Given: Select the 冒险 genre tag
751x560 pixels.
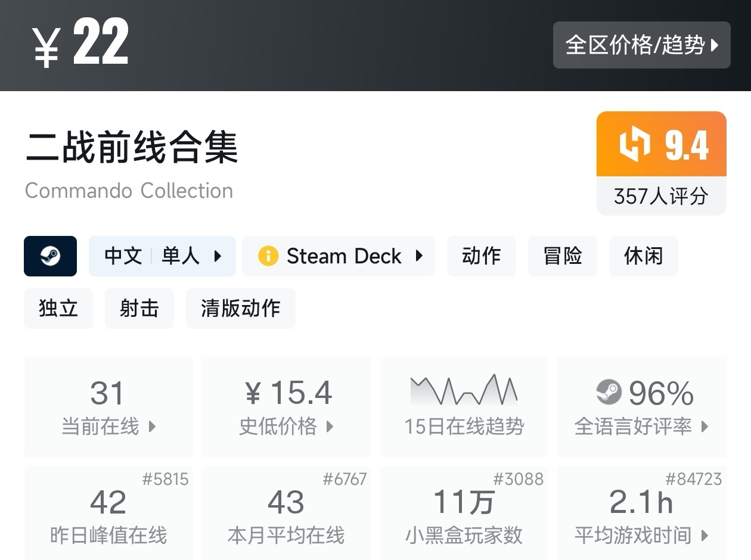Looking at the screenshot, I should [x=562, y=256].
